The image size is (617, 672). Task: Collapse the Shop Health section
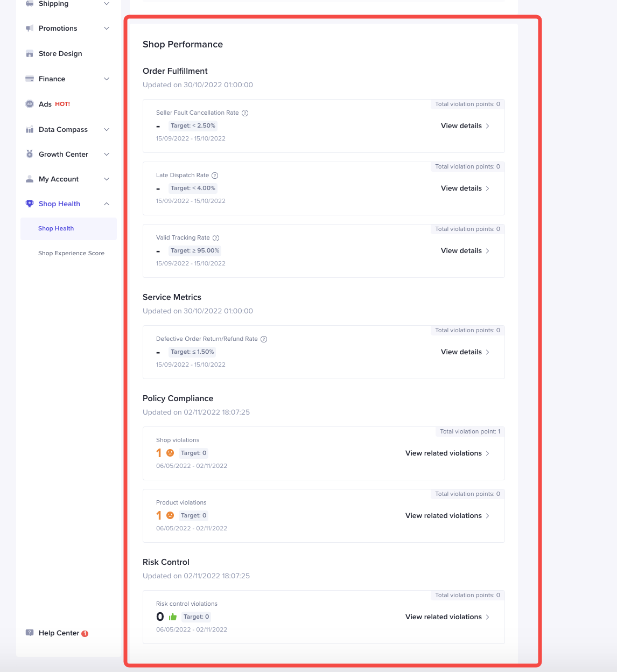107,204
